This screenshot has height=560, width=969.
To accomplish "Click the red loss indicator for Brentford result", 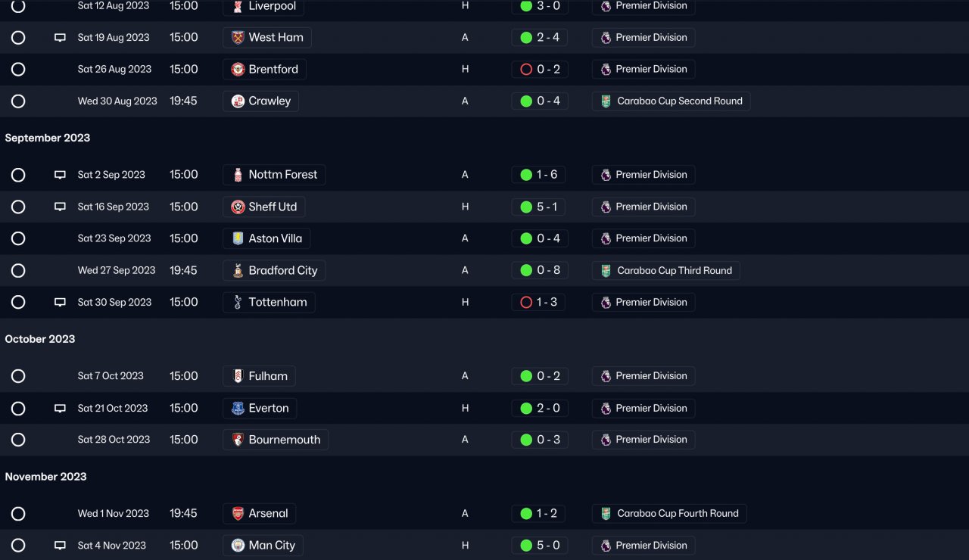I will [x=526, y=70].
